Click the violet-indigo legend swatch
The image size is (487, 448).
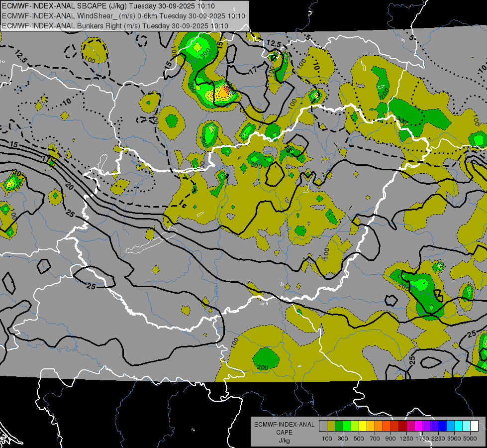434,426
